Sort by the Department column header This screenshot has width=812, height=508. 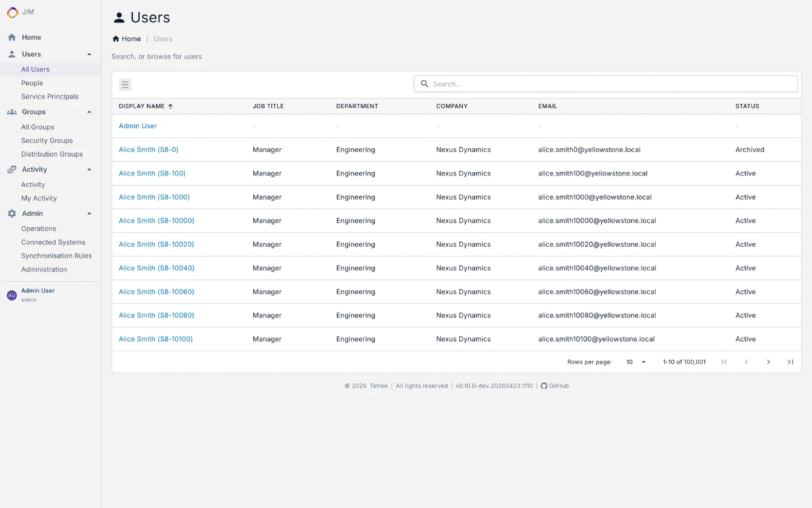coord(357,106)
